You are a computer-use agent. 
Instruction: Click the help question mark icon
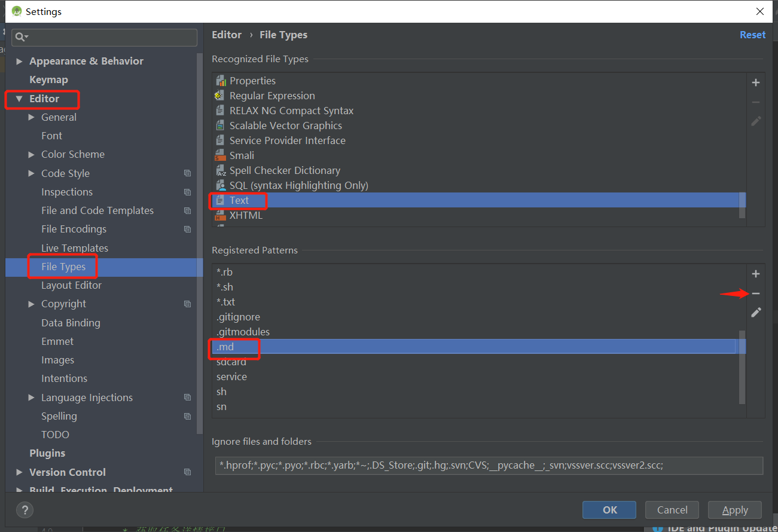pos(24,510)
